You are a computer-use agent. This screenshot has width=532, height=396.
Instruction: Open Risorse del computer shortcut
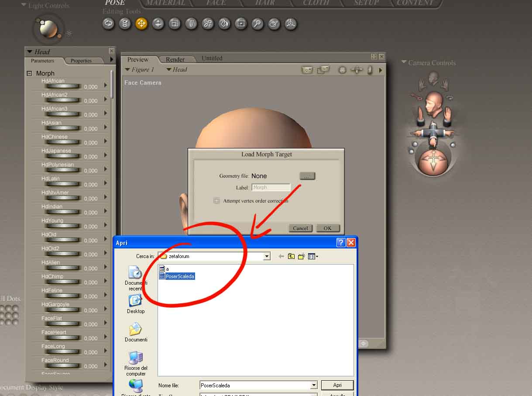136,364
